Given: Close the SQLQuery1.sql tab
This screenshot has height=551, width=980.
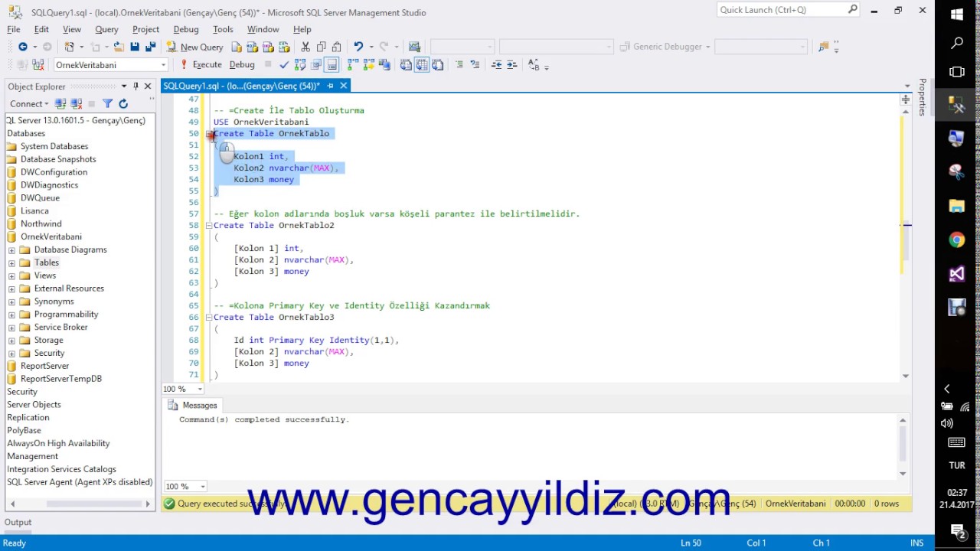Looking at the screenshot, I should pos(343,86).
